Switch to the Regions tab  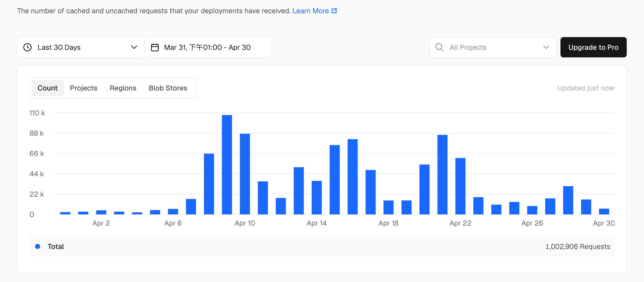(x=123, y=88)
